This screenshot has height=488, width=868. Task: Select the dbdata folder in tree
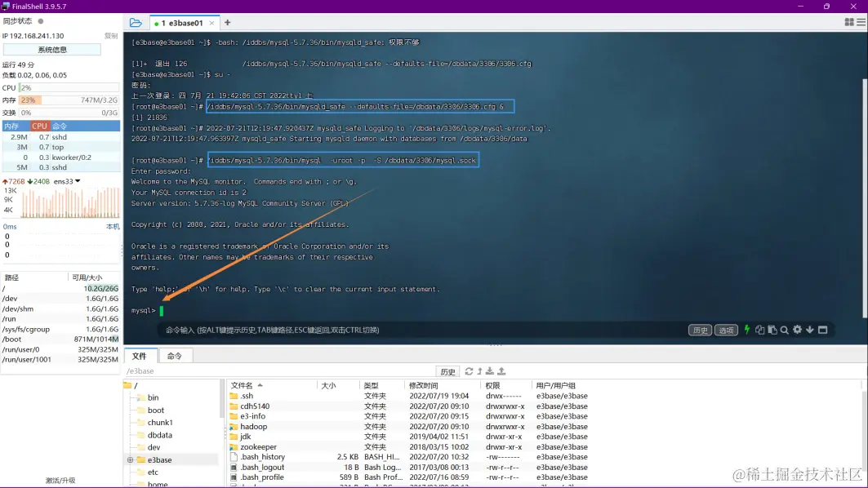[159, 435]
